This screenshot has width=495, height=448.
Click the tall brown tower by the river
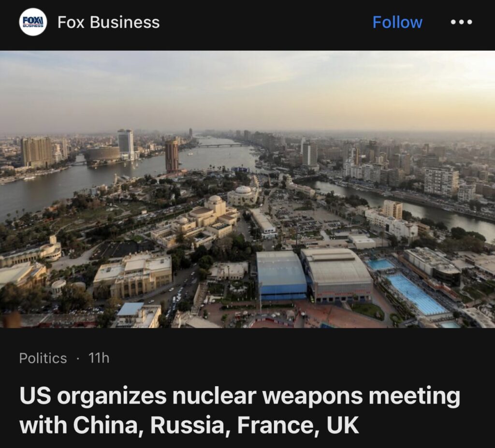172,156
